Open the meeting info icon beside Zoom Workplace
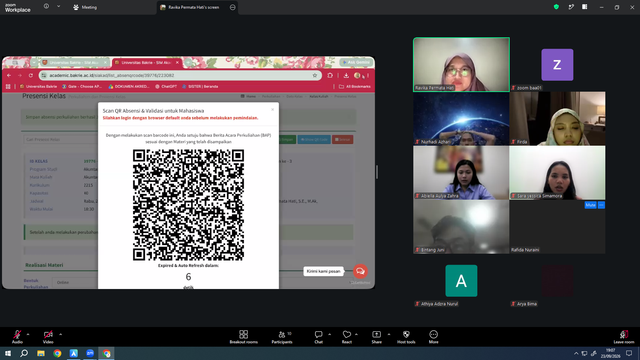Image resolution: width=640 pixels, height=360 pixels. pyautogui.click(x=46, y=7)
